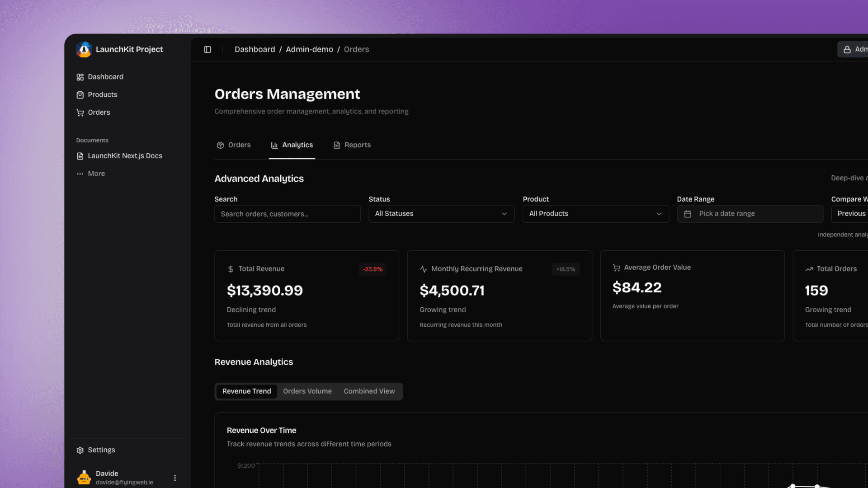Toggle the sidebar panel icon
Viewport: 868px width, 488px height.
click(208, 50)
